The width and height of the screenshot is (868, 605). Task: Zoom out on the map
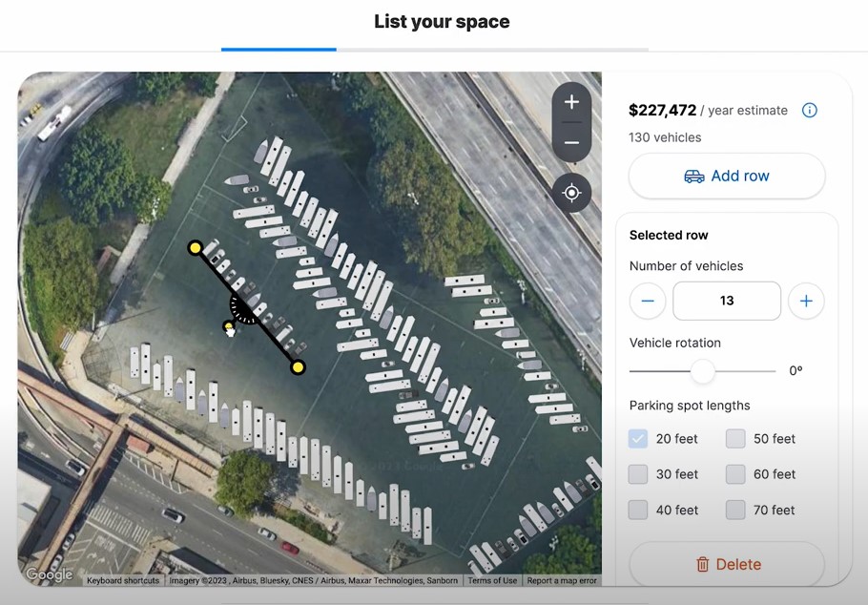pos(571,143)
